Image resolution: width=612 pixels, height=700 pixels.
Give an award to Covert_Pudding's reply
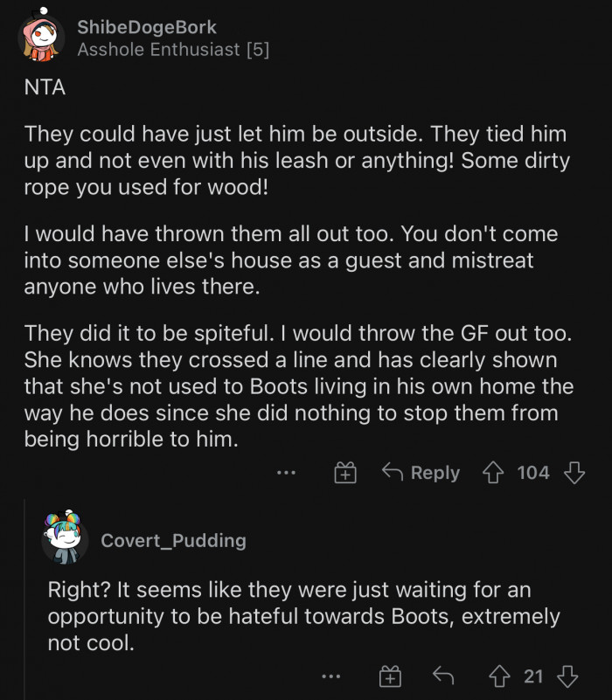point(389,676)
